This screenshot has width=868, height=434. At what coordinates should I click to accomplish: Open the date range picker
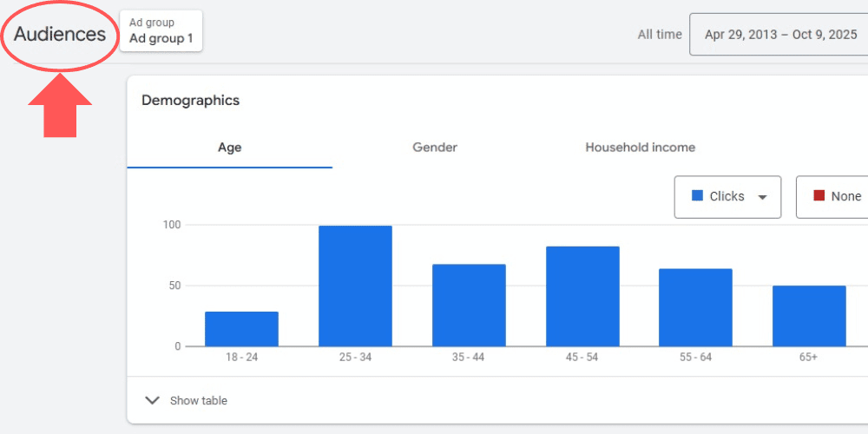tap(778, 35)
